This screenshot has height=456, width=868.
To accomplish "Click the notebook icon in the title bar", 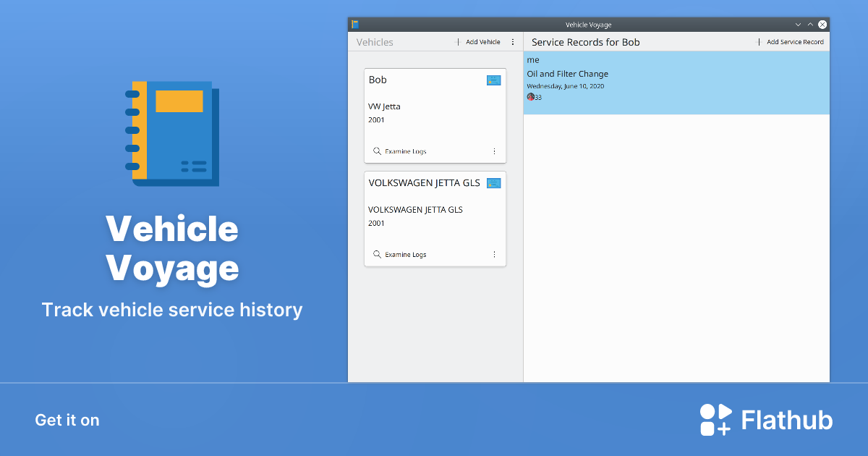I will (355, 25).
